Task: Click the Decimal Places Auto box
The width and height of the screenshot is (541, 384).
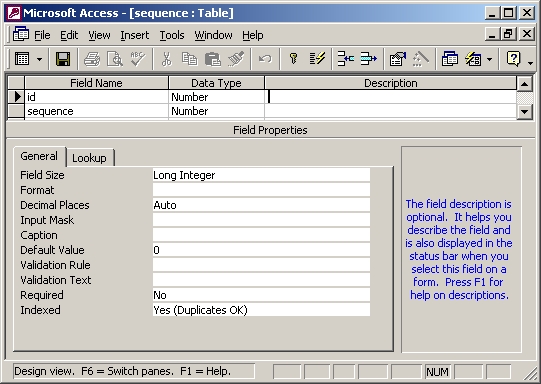Action: point(261,205)
